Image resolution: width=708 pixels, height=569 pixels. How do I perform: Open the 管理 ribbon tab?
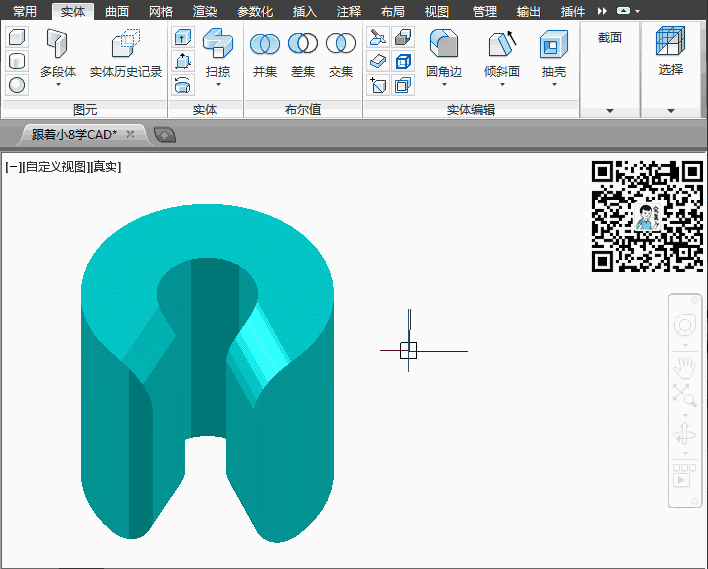click(484, 11)
